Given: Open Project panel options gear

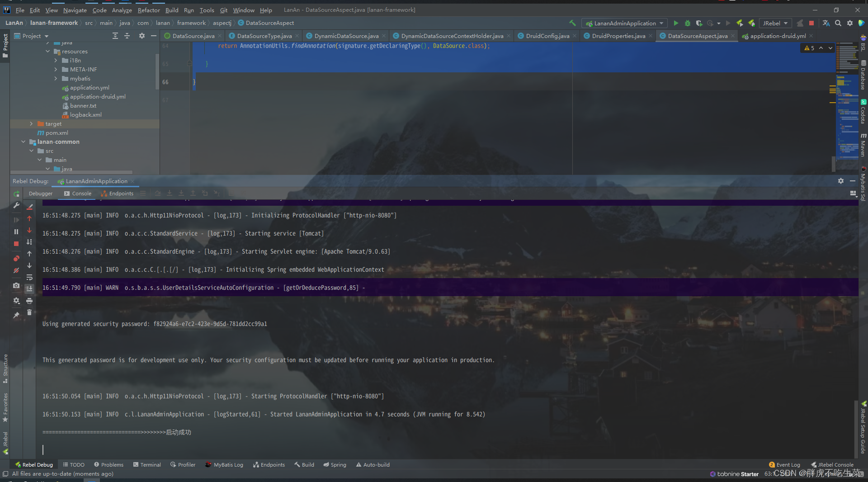Looking at the screenshot, I should (x=142, y=36).
